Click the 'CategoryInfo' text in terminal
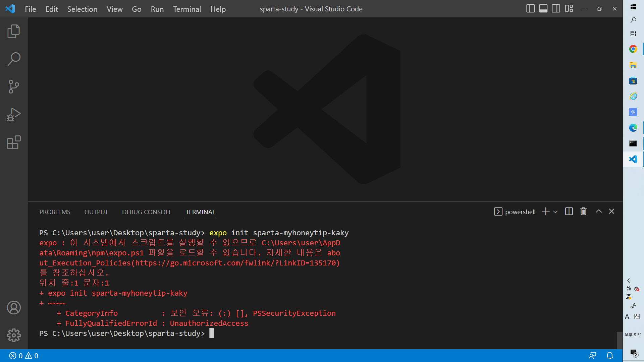The width and height of the screenshot is (644, 362). pos(92,313)
